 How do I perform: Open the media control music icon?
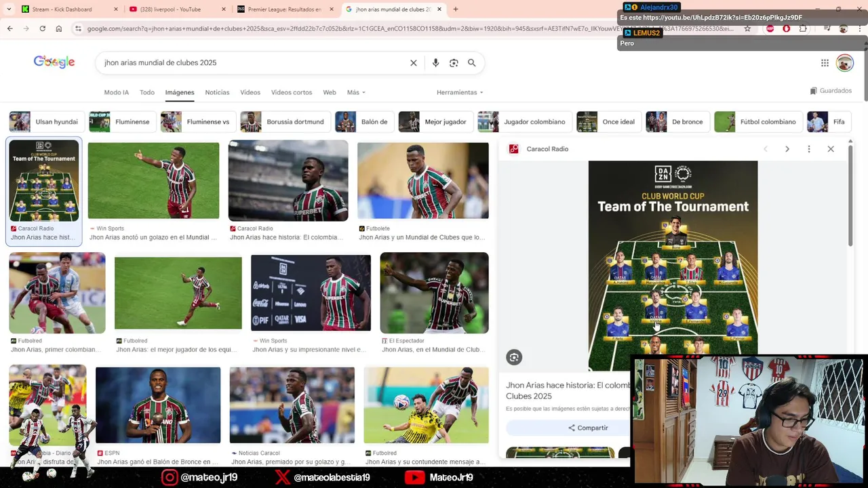pyautogui.click(x=827, y=28)
